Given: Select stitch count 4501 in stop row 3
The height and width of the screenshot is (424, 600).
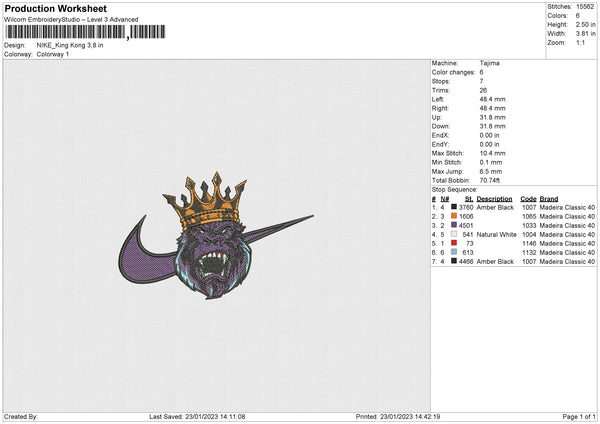Looking at the screenshot, I should pos(466,225).
